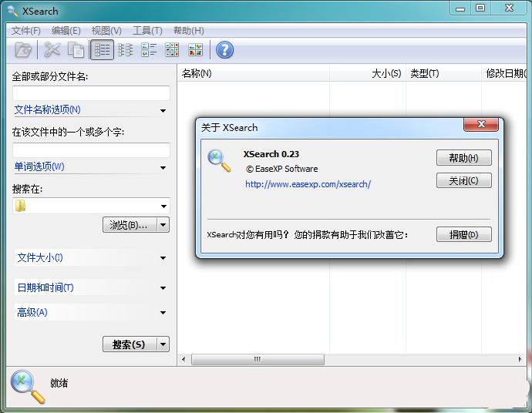
Task: Sort by 大小(S) column header
Action: click(368, 73)
